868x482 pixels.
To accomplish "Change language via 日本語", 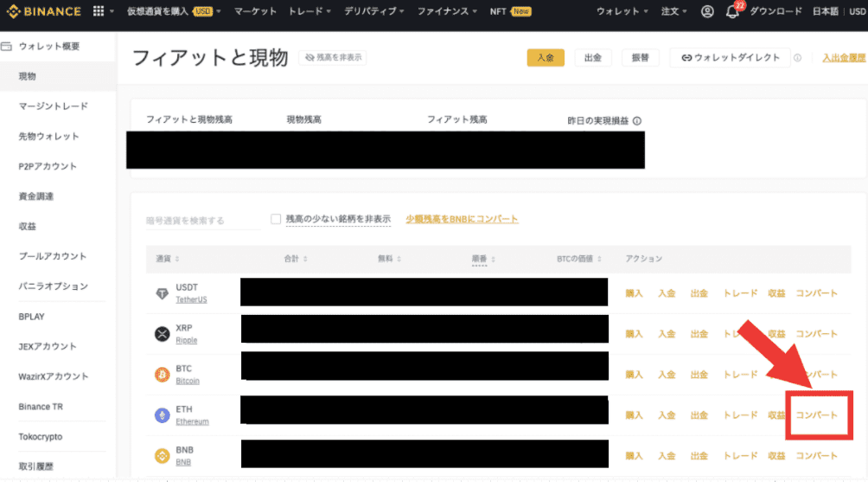I will (x=826, y=11).
